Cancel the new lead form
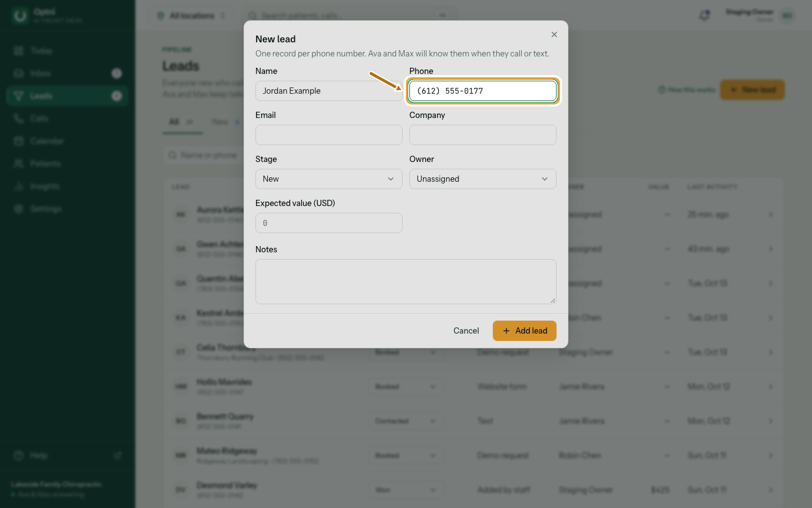This screenshot has width=812, height=508. tap(466, 331)
